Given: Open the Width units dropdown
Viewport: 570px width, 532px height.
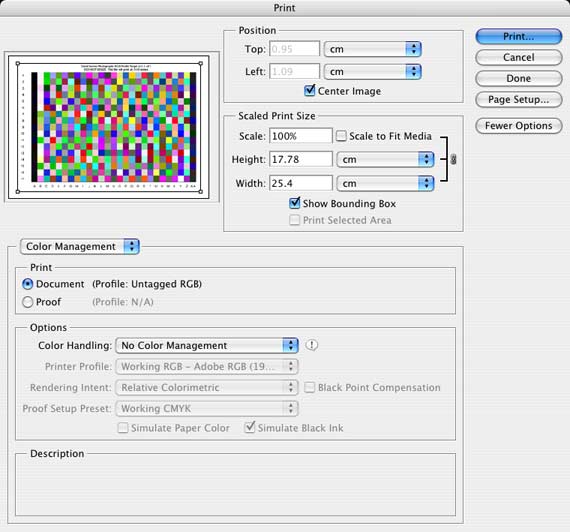Looking at the screenshot, I should click(385, 183).
